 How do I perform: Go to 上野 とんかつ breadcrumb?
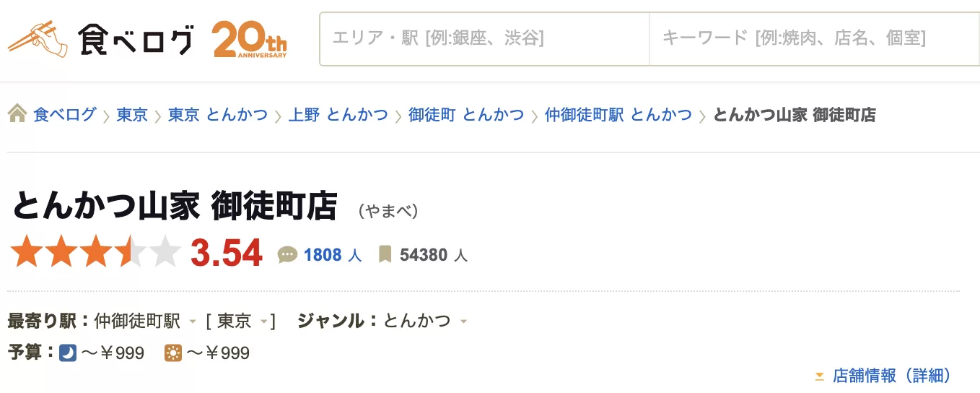pos(338,114)
